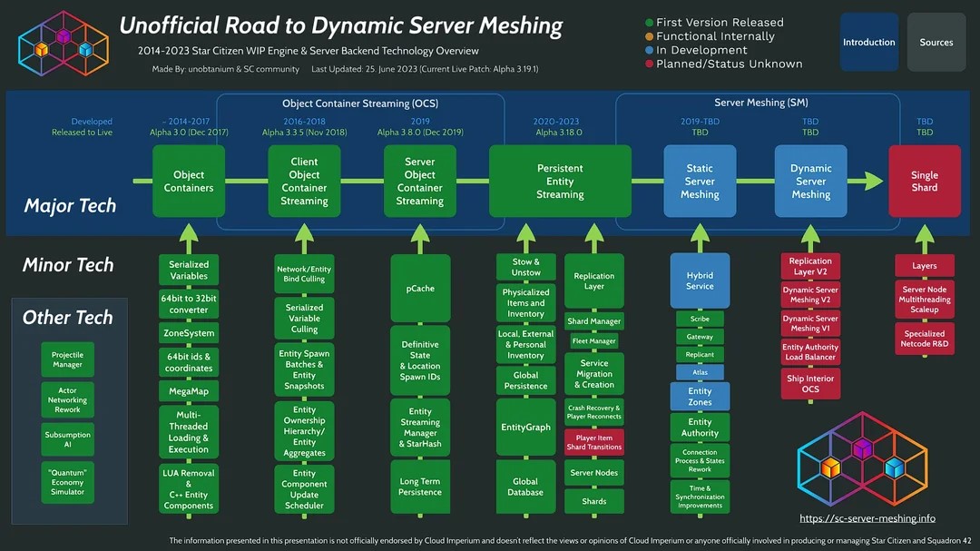This screenshot has width=980, height=551.
Task: Open the ZoneSystem item
Action: pyautogui.click(x=189, y=333)
